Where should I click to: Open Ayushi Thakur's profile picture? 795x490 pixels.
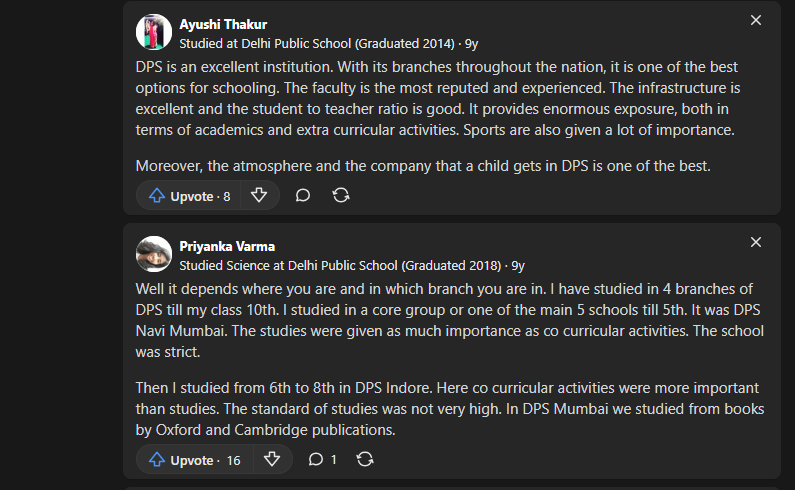pos(154,32)
